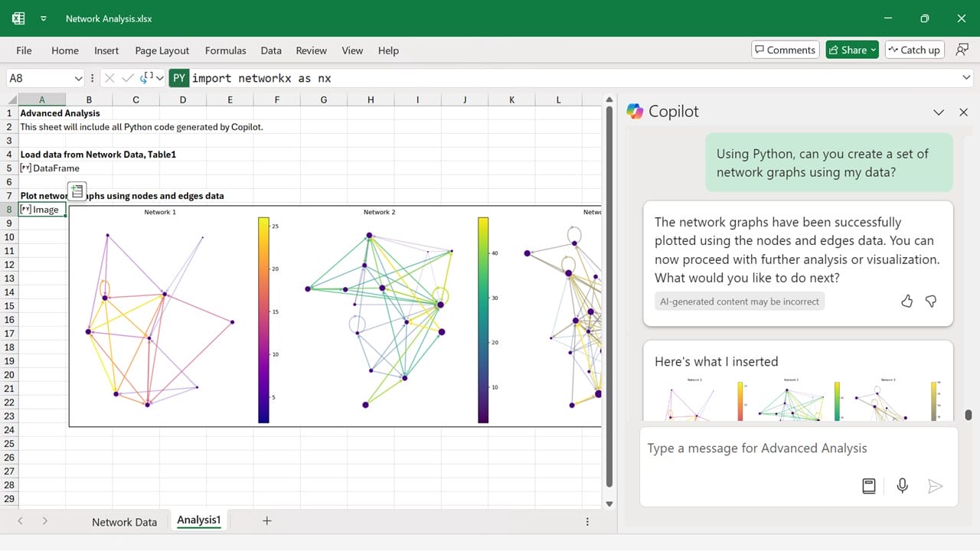Activate the microphone for Copilot dictation
Viewport: 980px width, 551px height.
902,485
